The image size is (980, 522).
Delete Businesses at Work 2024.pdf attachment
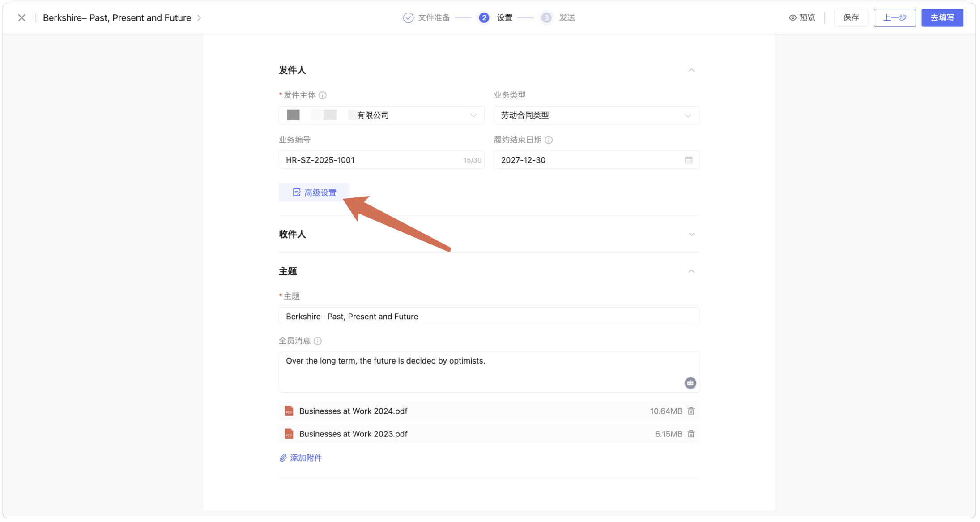click(x=691, y=411)
